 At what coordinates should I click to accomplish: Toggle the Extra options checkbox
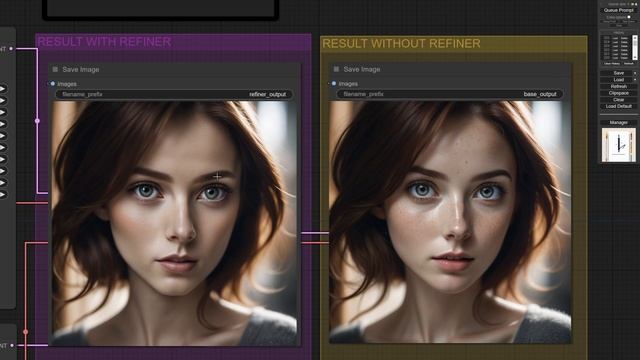click(x=629, y=17)
